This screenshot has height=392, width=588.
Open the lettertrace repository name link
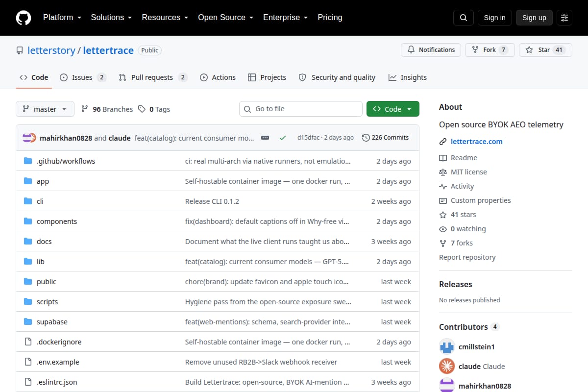pos(108,50)
